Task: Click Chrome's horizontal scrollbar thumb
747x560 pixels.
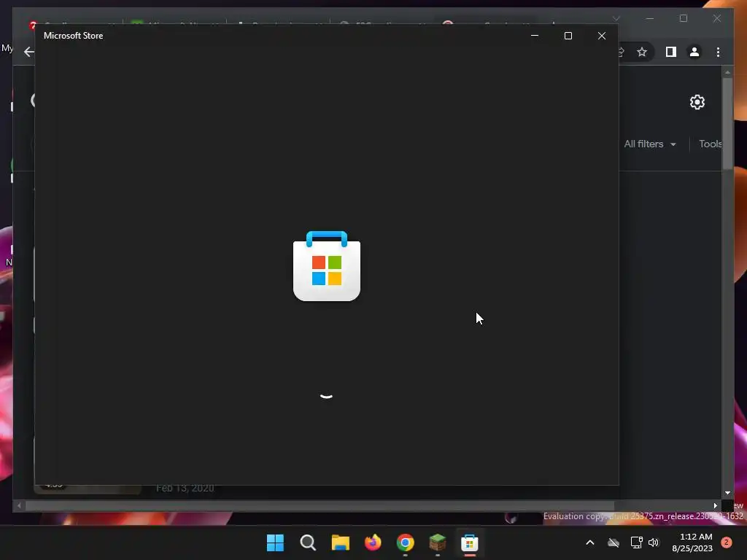Action: coord(320,506)
